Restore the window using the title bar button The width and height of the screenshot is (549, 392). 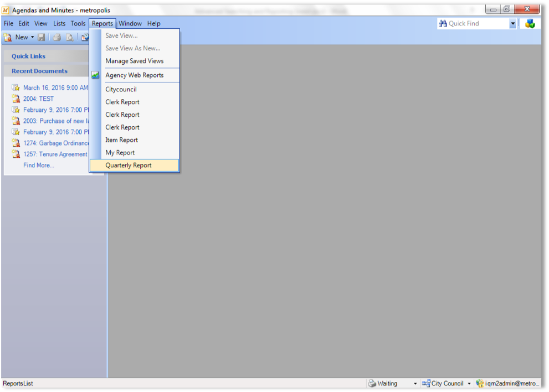(507, 9)
